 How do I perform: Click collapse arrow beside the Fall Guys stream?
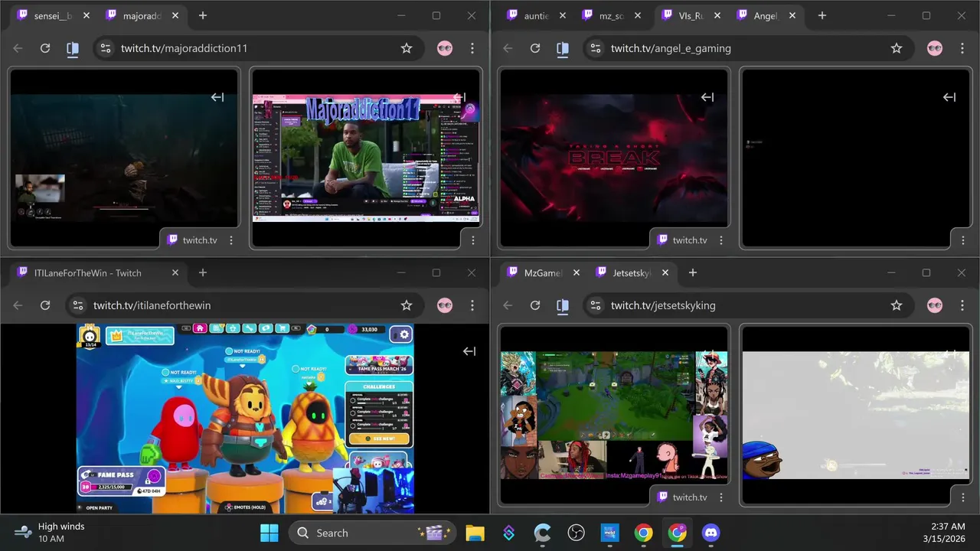point(469,351)
